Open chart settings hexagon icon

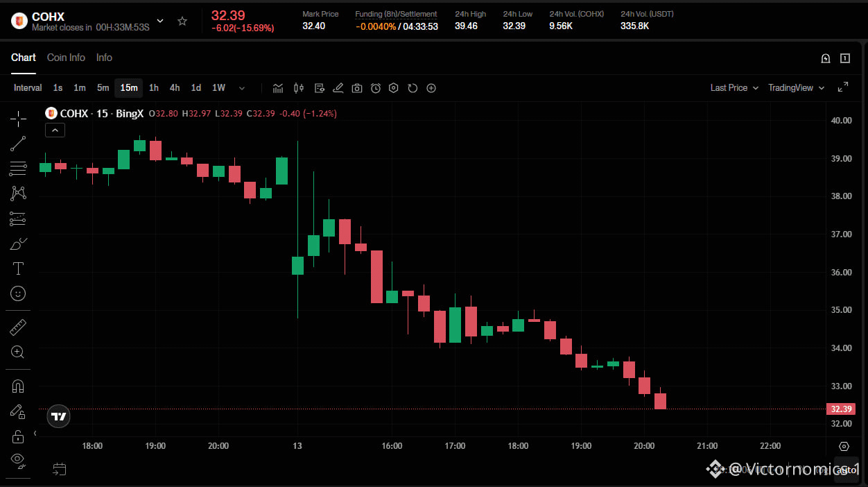394,88
